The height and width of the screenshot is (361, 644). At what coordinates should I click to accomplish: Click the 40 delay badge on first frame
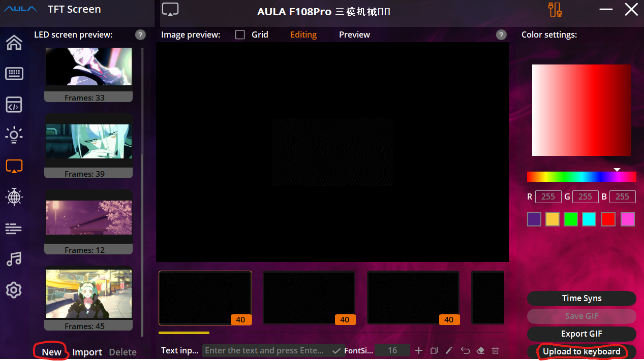point(240,319)
